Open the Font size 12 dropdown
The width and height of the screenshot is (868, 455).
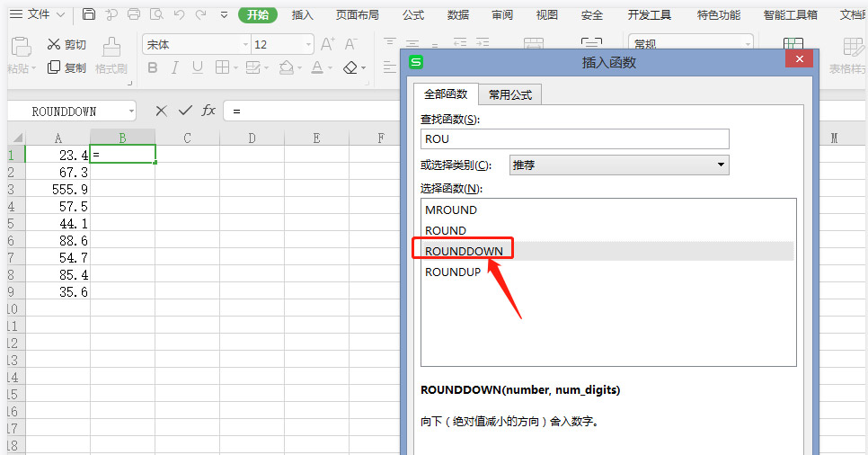[308, 44]
